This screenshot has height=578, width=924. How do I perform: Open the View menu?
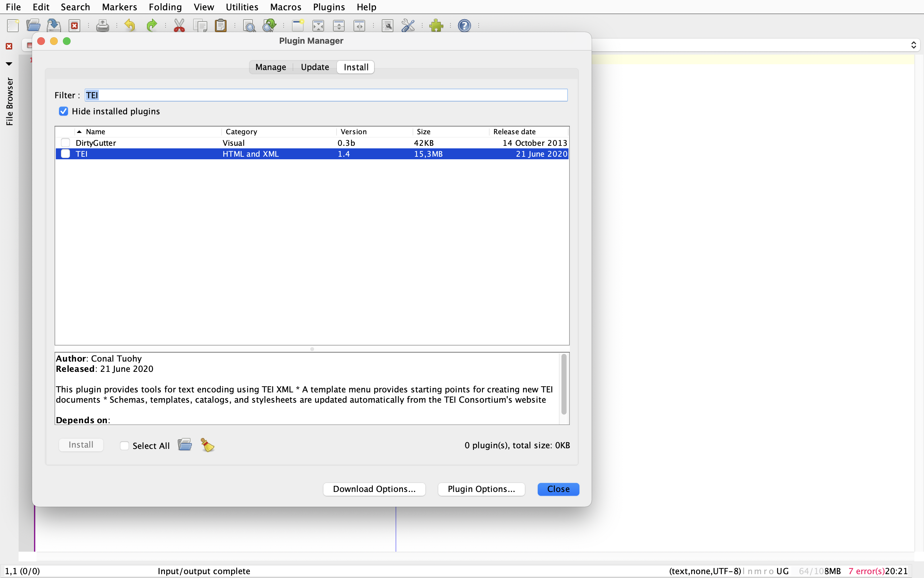(x=204, y=7)
